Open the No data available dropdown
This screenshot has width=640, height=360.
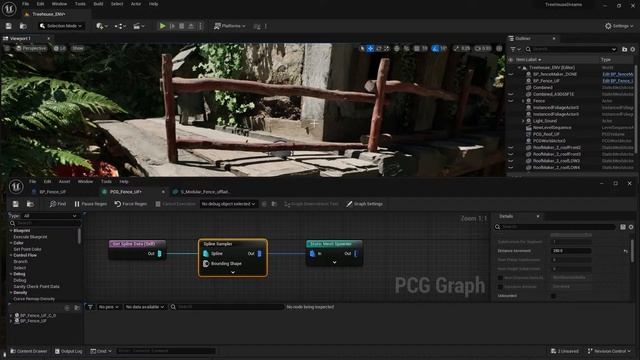145,307
